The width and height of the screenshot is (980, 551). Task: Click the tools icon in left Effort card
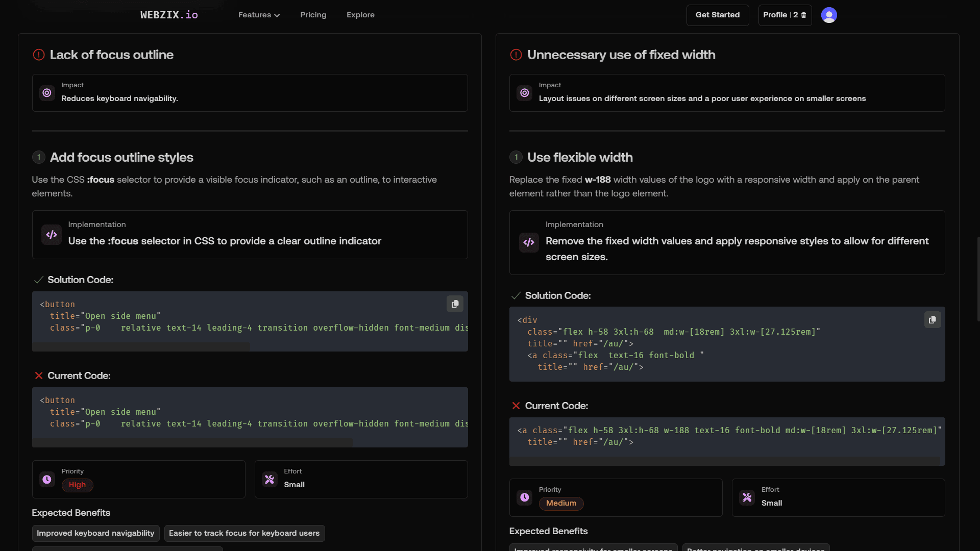269,479
